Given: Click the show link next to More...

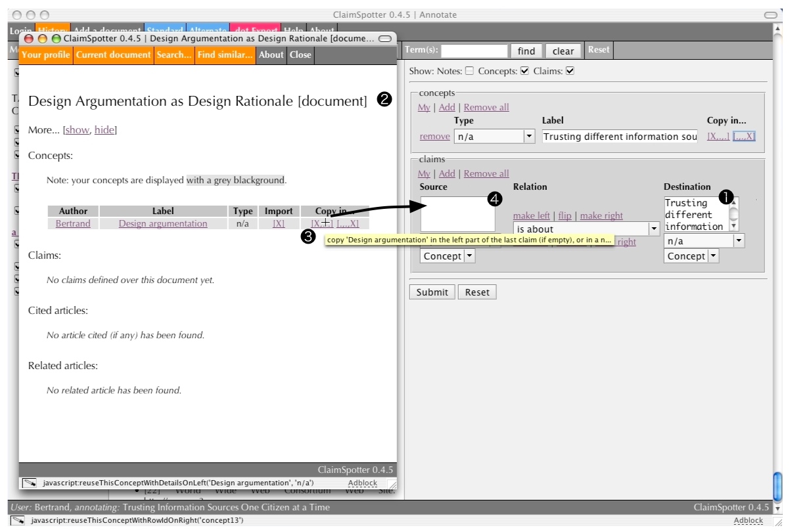Looking at the screenshot, I should [77, 130].
